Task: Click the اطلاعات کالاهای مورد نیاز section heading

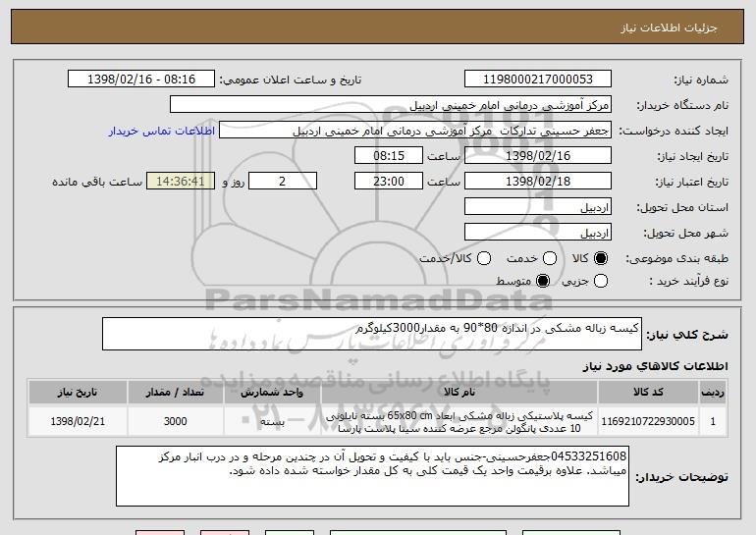Action: coord(655,366)
